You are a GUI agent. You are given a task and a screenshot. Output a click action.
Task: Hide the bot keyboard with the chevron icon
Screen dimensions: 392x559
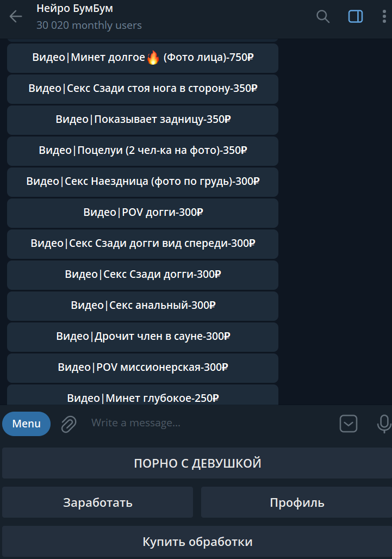348,424
